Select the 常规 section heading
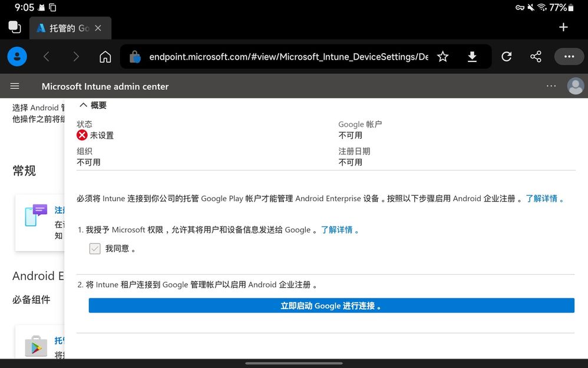This screenshot has width=588, height=368. point(24,171)
